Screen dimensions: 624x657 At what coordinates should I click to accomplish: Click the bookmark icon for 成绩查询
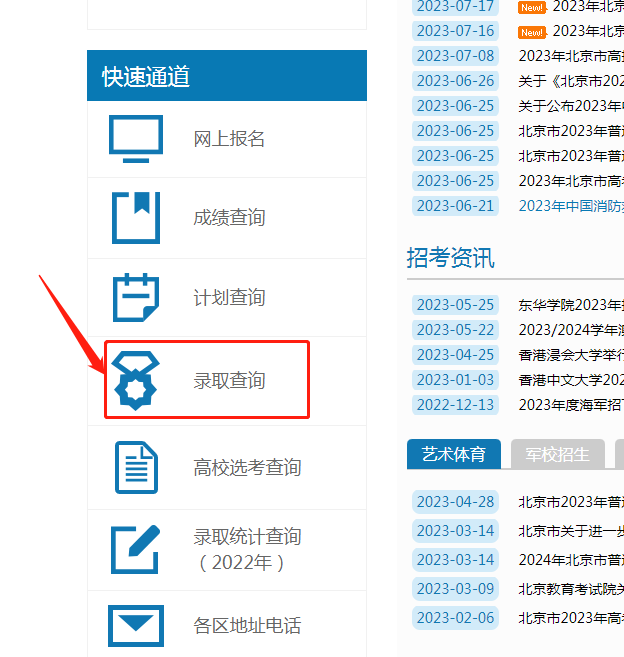tap(135, 217)
